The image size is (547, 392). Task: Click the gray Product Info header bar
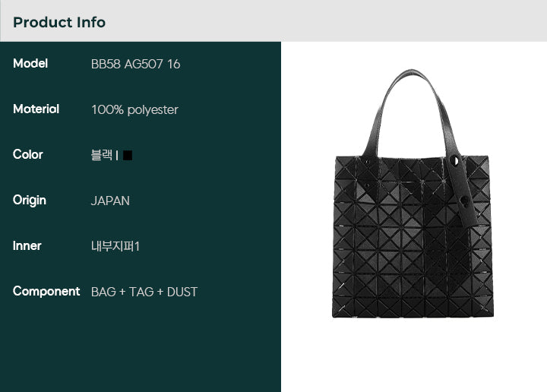click(273, 21)
